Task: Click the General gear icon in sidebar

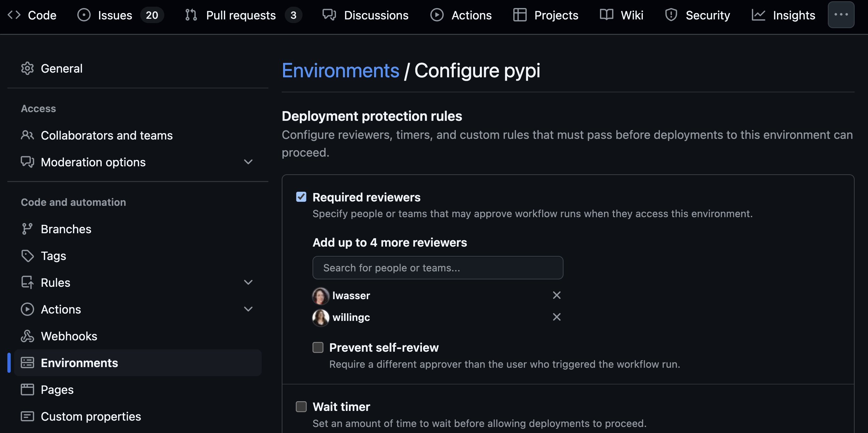Action: 27,68
